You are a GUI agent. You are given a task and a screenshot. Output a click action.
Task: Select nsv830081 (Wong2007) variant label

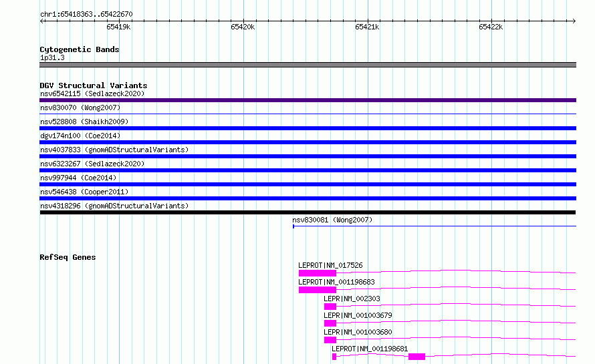click(332, 220)
